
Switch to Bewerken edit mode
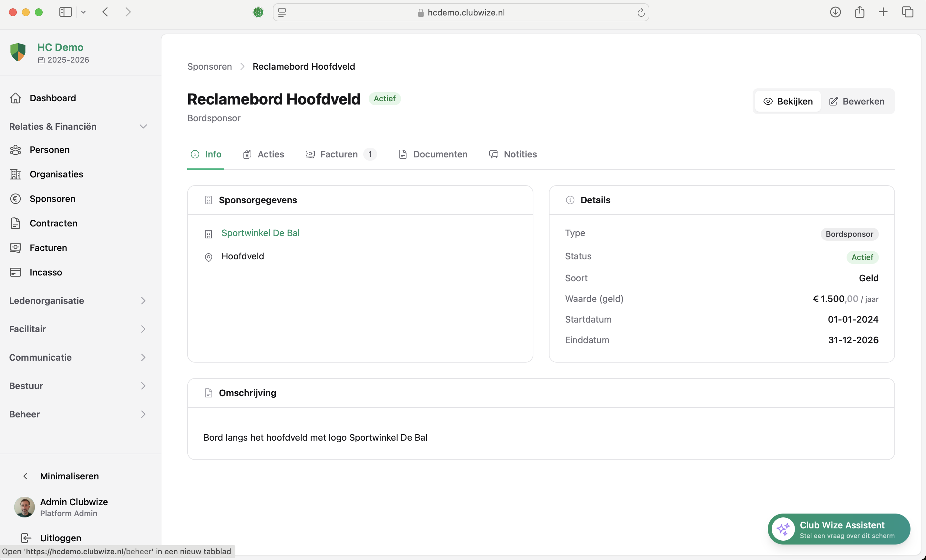(x=857, y=101)
